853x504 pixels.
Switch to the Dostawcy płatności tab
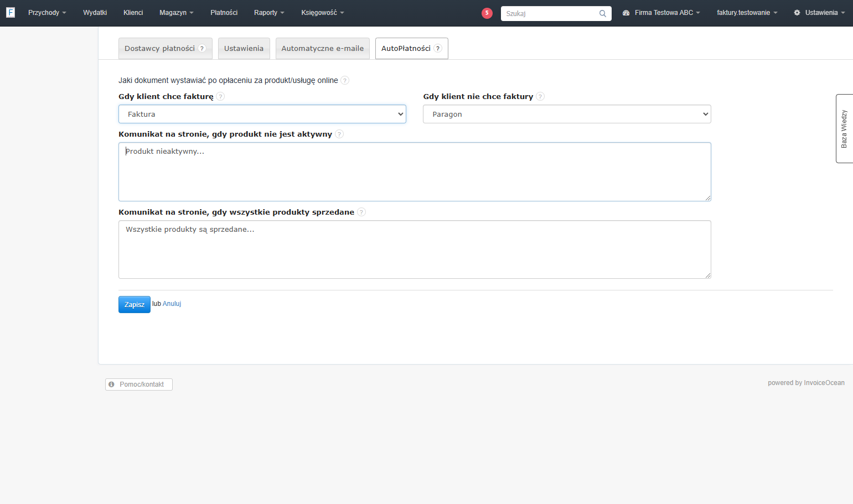pos(166,49)
